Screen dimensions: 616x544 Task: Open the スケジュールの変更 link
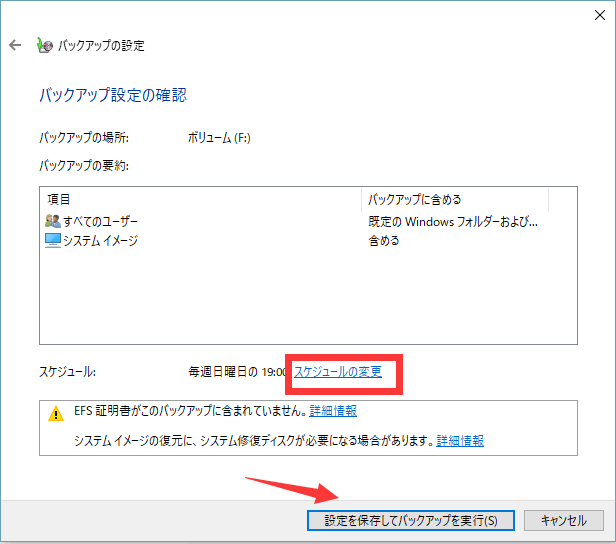(337, 371)
